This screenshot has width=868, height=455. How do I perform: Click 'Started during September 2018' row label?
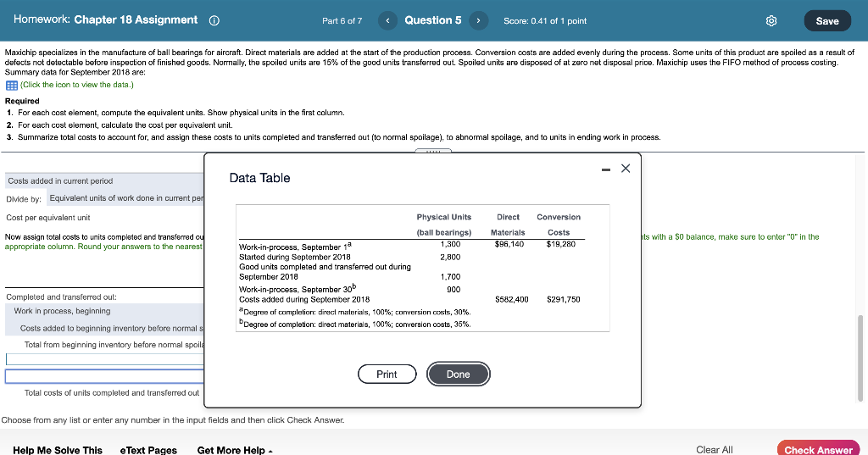pos(294,257)
